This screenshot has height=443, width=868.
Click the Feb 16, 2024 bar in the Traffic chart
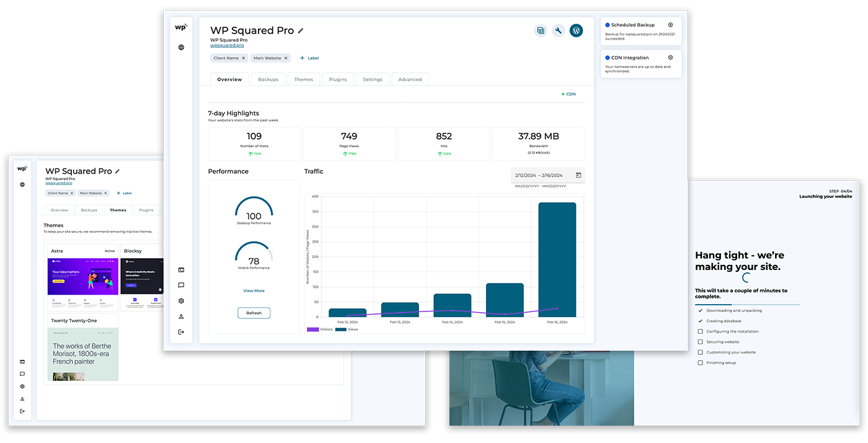[x=557, y=260]
